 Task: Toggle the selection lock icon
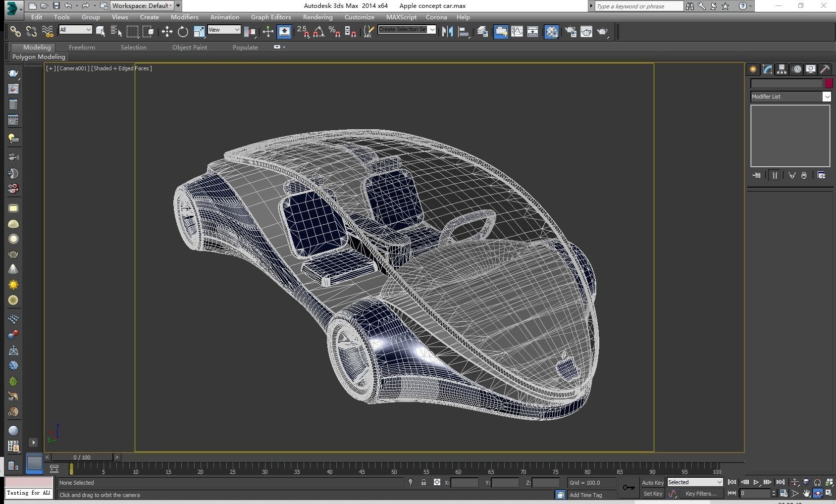coord(423,482)
